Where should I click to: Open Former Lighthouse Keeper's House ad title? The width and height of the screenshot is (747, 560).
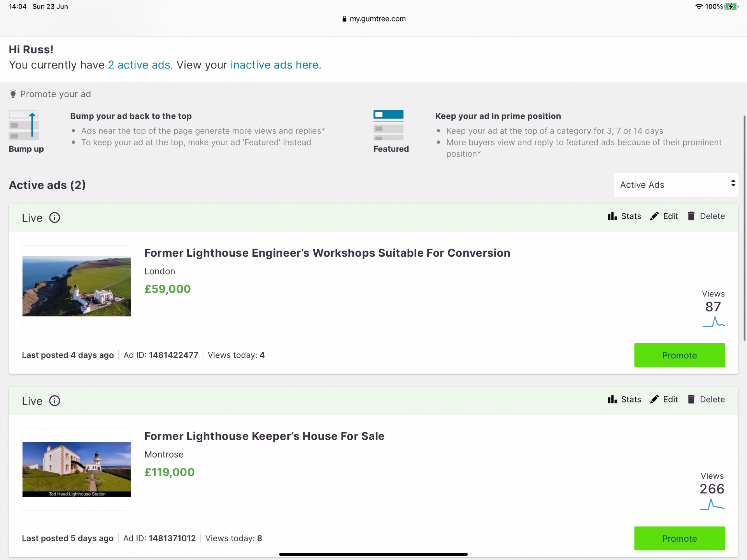(x=264, y=436)
